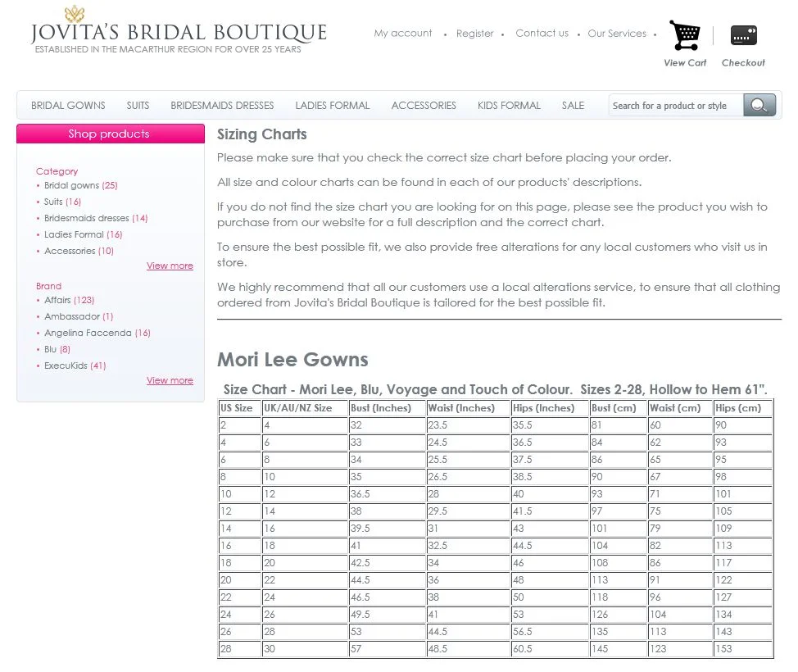Click the View Cart text link
The width and height of the screenshot is (798, 672).
tap(685, 62)
